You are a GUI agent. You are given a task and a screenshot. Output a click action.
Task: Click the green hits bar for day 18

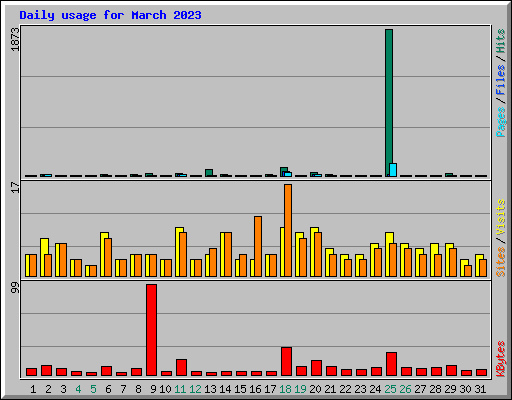283,172
